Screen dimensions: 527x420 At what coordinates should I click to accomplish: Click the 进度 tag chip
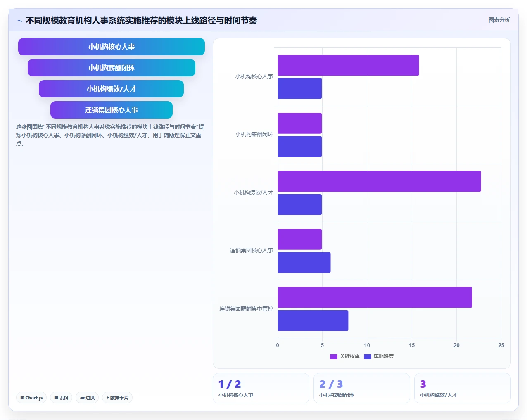pyautogui.click(x=87, y=398)
